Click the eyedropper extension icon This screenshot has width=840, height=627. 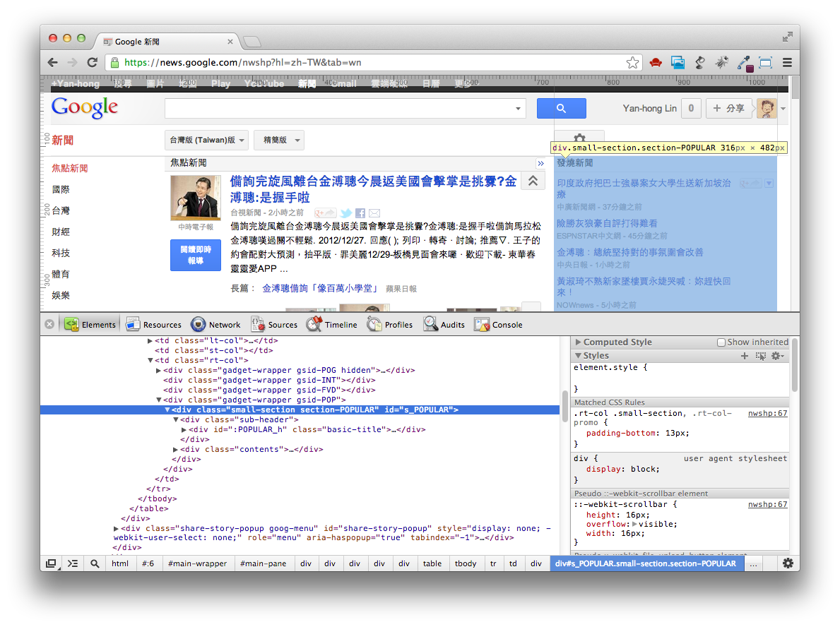744,63
